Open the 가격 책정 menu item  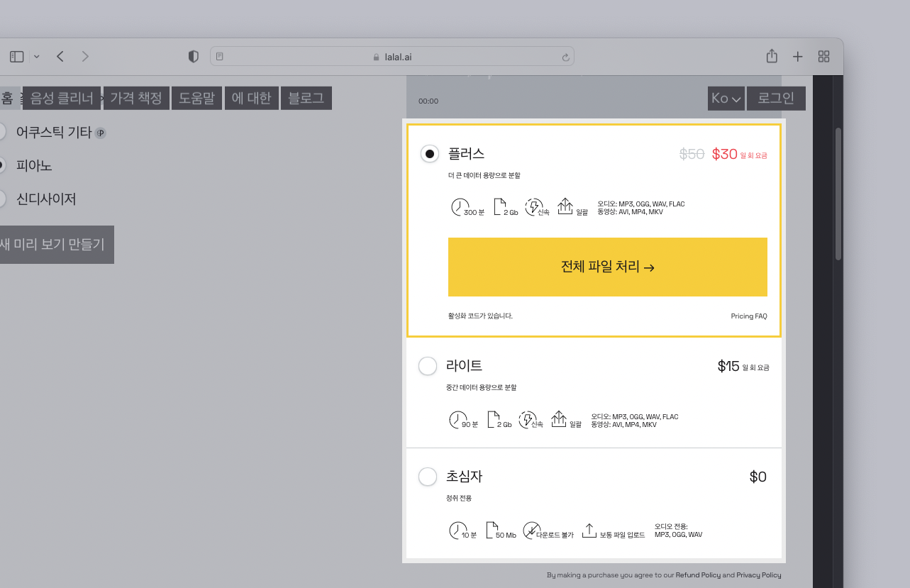(136, 99)
